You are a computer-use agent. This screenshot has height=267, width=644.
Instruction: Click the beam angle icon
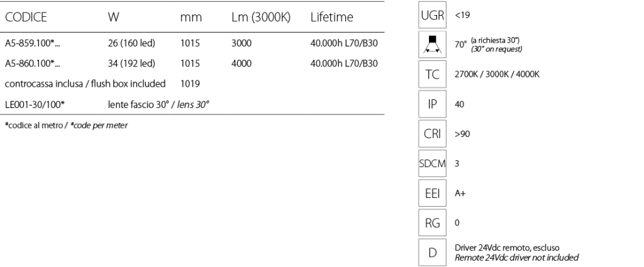click(432, 45)
